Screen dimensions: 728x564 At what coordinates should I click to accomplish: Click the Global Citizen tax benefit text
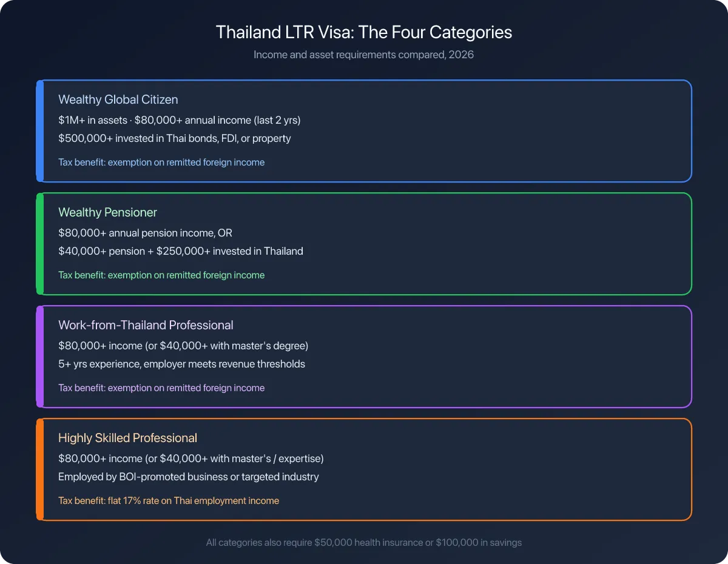click(x=161, y=163)
